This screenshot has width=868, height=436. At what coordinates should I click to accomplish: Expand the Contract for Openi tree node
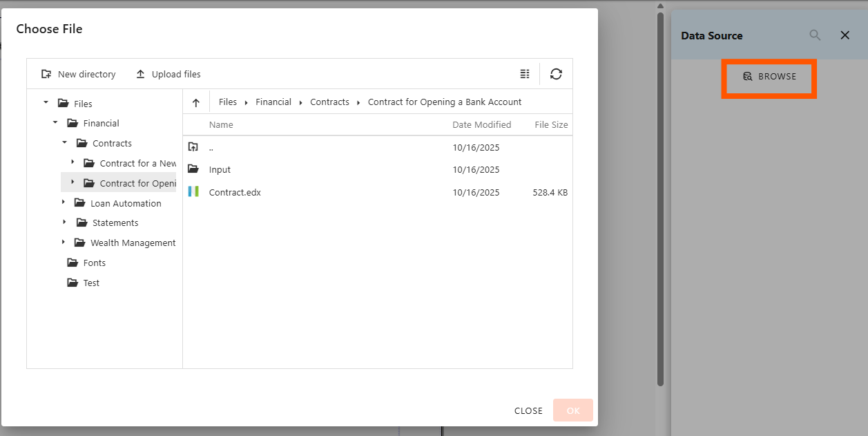pos(73,182)
